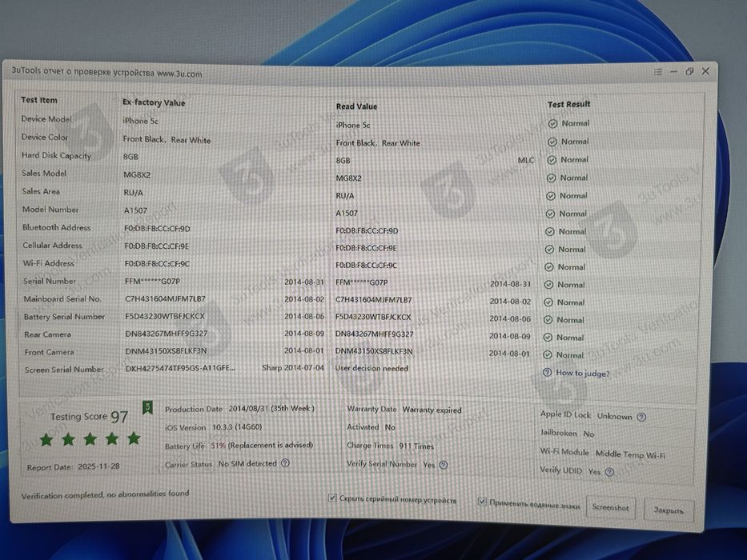The height and width of the screenshot is (560, 747).
Task: Click the Normal check icon for Cellular Address
Action: pos(549,249)
